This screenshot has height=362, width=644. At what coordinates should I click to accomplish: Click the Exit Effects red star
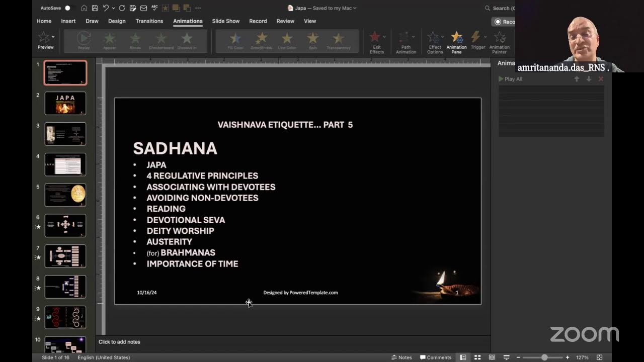(x=375, y=37)
